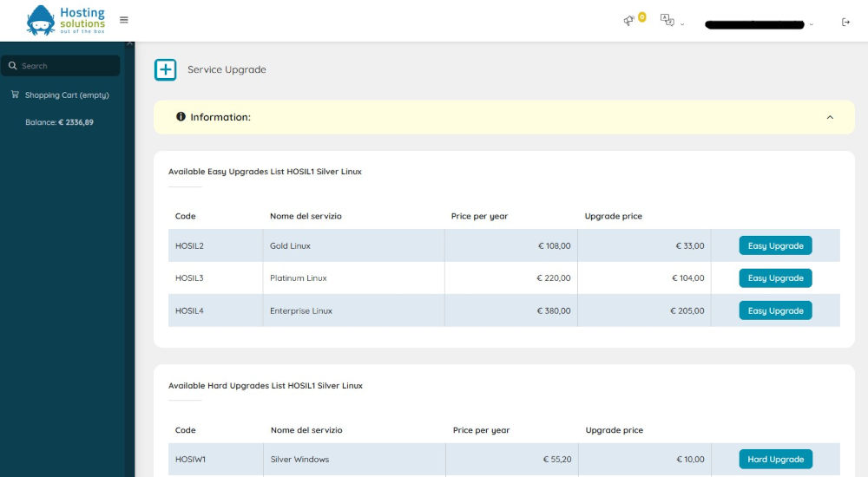Click Hard Upgrade for Silver Windows

(775, 460)
